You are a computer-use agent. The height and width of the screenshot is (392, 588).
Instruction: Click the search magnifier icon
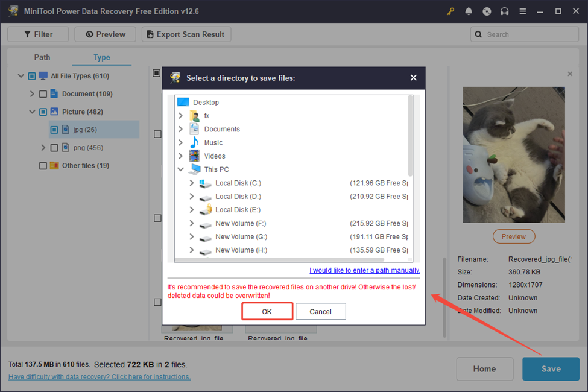[478, 34]
